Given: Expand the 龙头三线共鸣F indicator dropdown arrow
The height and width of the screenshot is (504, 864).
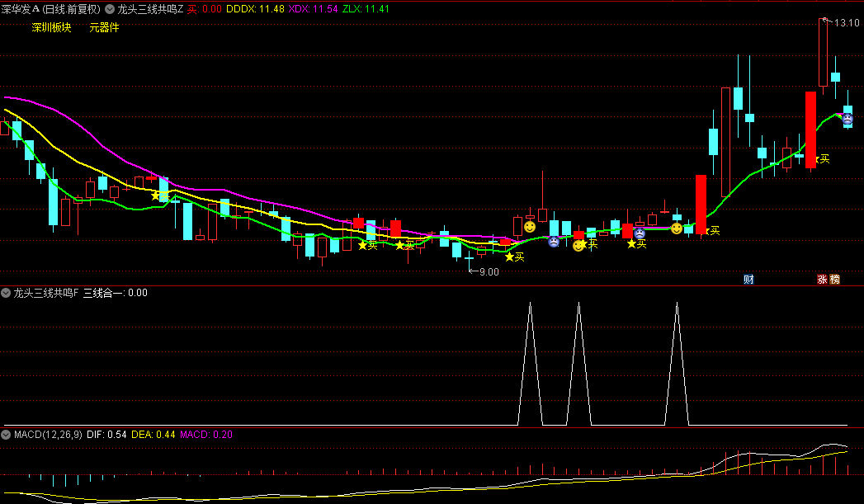Looking at the screenshot, I should [x=6, y=293].
